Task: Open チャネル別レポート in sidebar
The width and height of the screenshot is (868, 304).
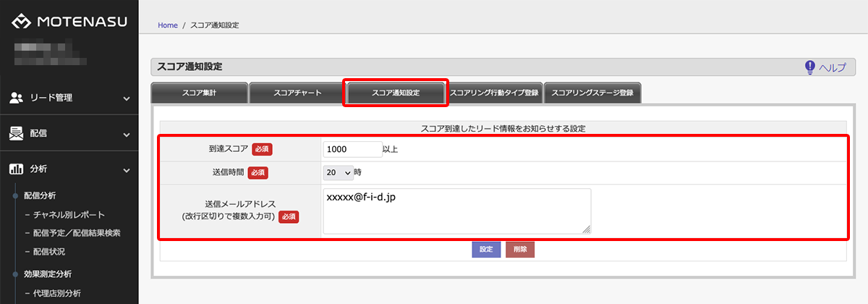Action: tap(69, 214)
